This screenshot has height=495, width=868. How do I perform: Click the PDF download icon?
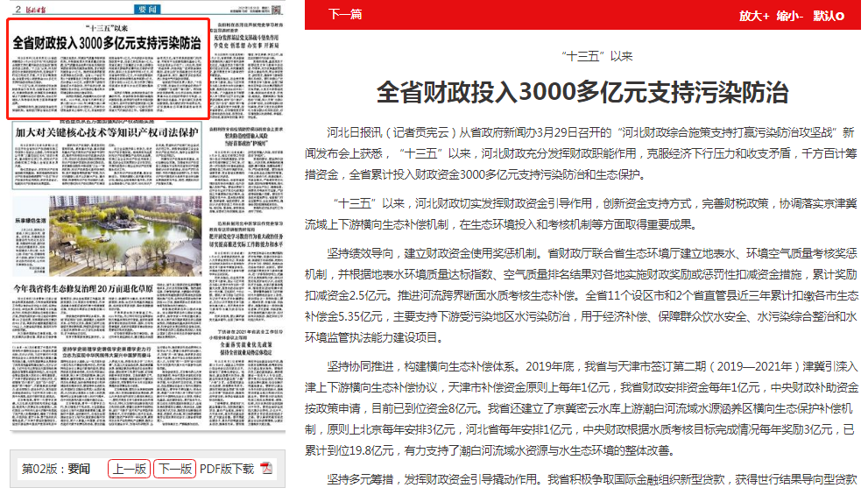pyautogui.click(x=266, y=469)
